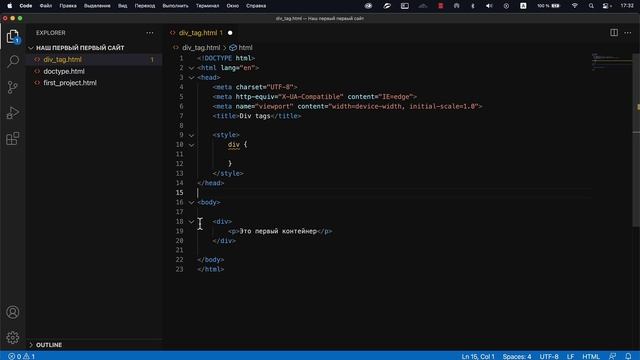Open the Explorer view in activity bar
The image size is (640, 360).
[13, 37]
